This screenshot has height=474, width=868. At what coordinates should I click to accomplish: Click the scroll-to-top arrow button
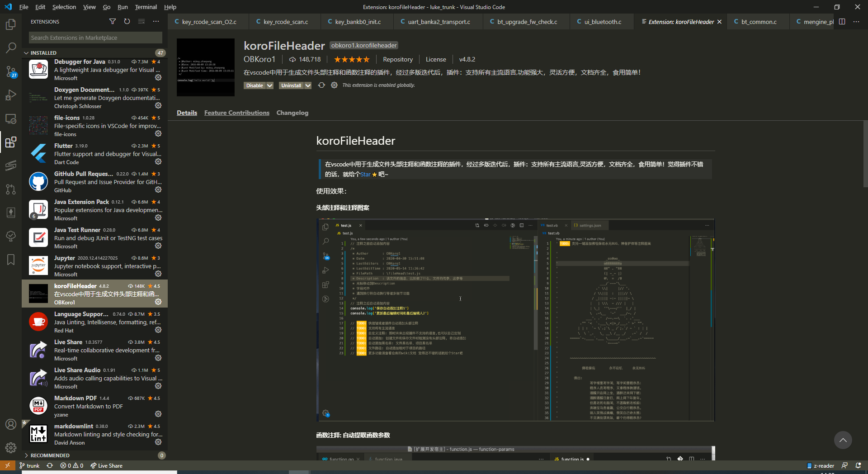[x=843, y=440]
